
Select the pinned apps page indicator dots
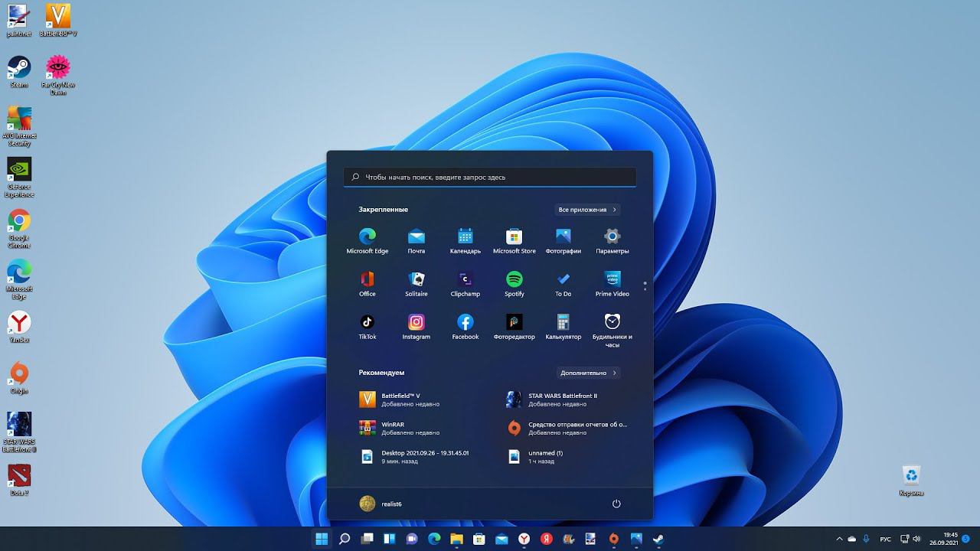pos(645,286)
